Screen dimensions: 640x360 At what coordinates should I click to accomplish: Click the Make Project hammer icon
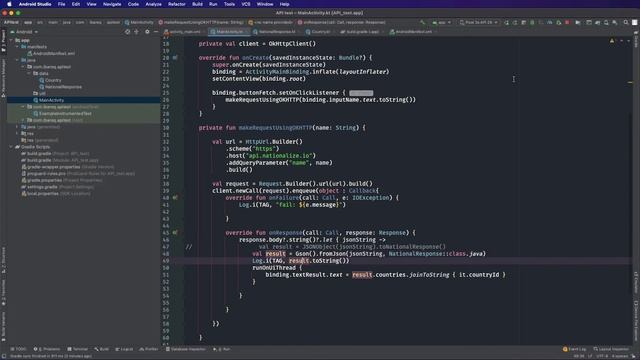coord(422,22)
